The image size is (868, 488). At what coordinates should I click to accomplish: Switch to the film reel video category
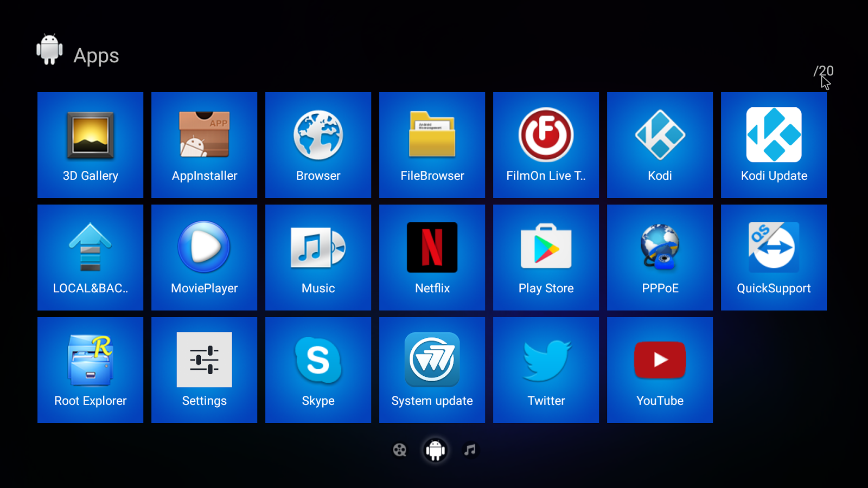pyautogui.click(x=400, y=450)
